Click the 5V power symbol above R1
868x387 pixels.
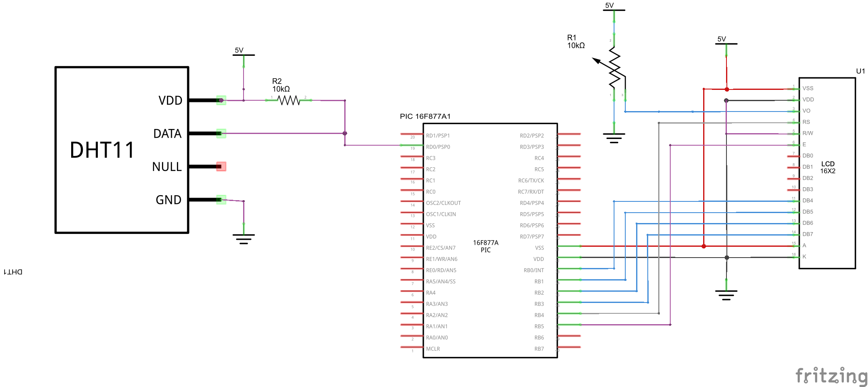click(614, 12)
